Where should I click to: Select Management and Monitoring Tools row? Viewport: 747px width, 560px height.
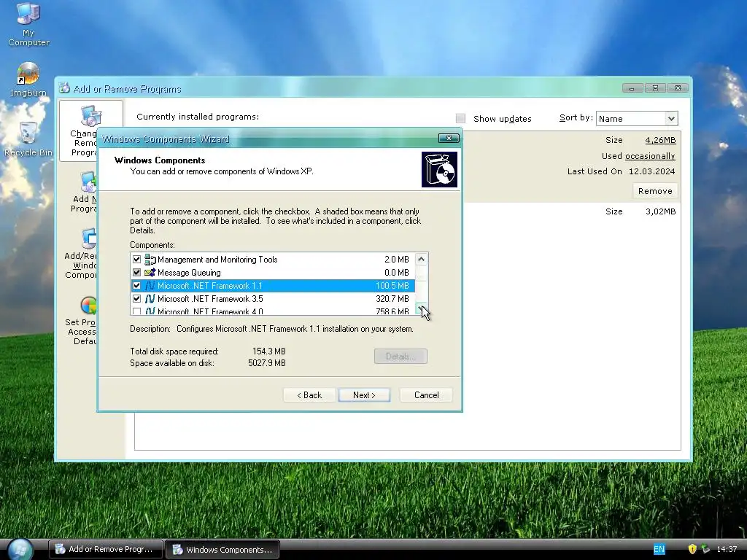273,260
